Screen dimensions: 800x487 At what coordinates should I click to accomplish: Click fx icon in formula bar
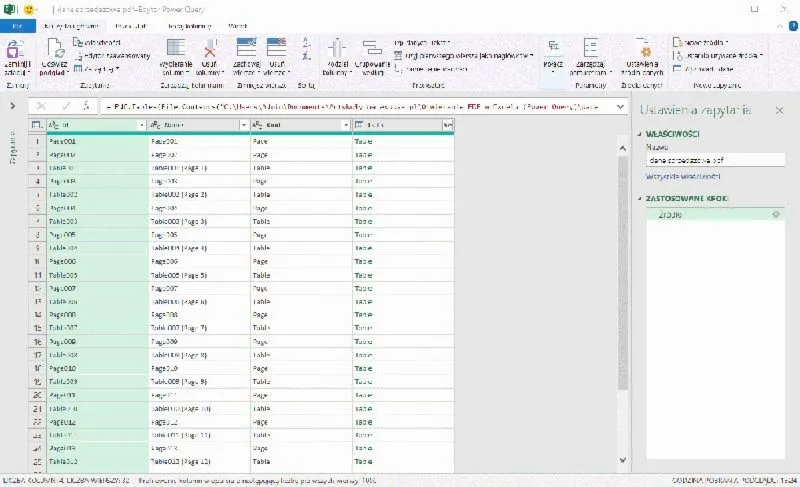click(x=86, y=106)
